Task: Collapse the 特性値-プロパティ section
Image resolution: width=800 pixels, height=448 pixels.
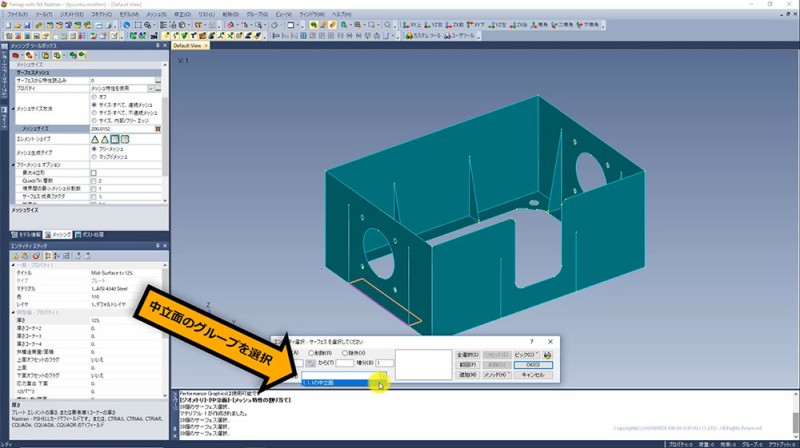Action: pos(13,312)
